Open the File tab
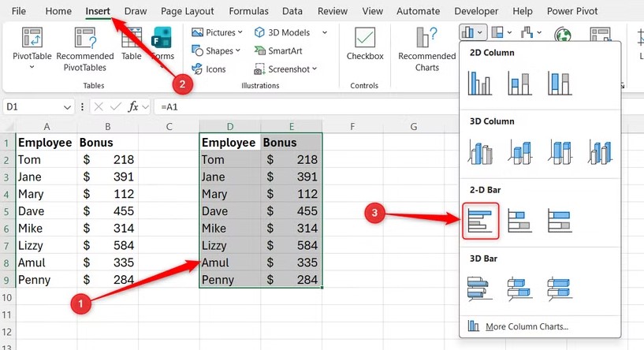 [x=19, y=11]
